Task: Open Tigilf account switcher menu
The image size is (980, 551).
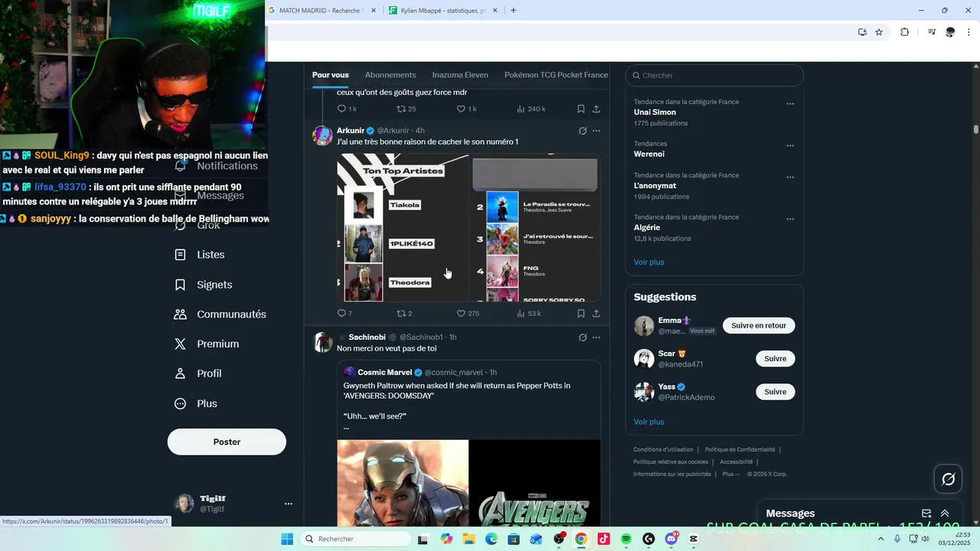Action: pos(289,504)
